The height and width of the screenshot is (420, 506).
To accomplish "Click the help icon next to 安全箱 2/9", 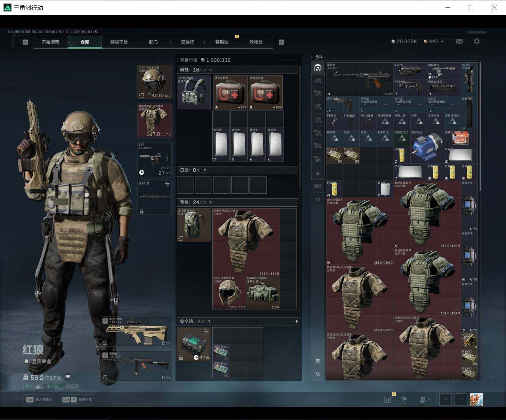I will [209, 322].
